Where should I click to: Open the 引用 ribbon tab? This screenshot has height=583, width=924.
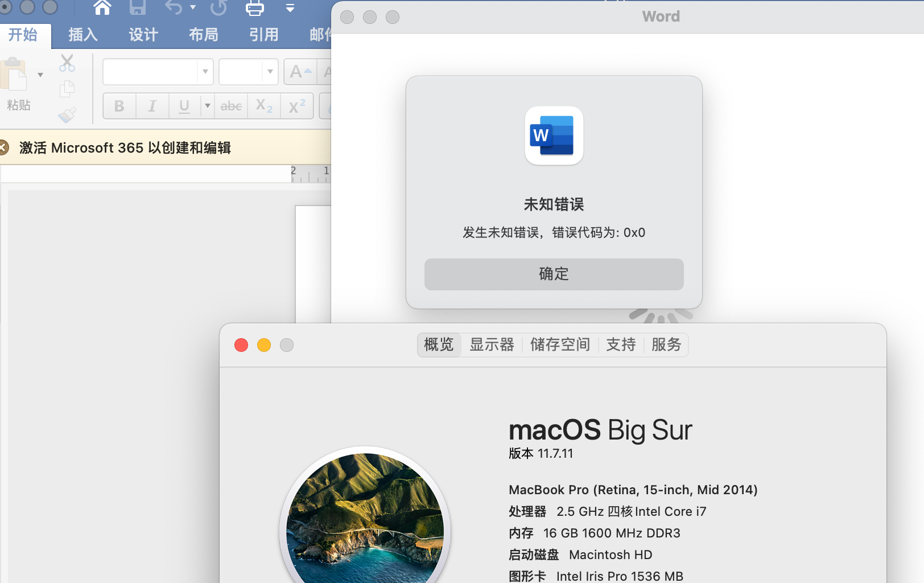264,35
